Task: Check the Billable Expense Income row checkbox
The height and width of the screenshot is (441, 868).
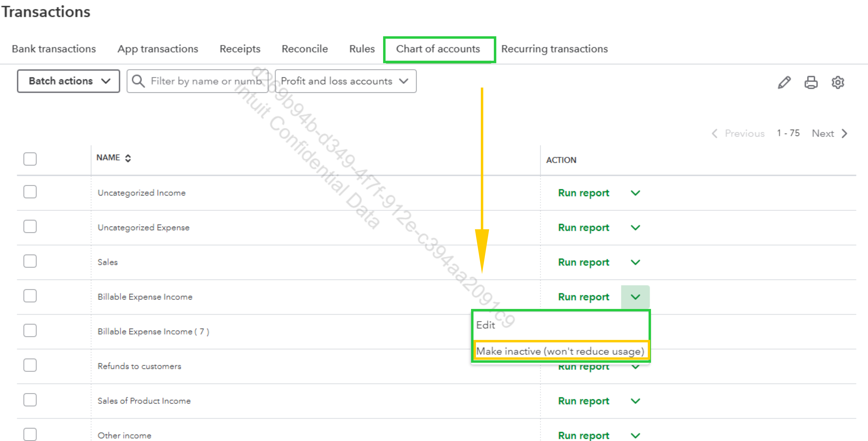Action: pyautogui.click(x=30, y=296)
